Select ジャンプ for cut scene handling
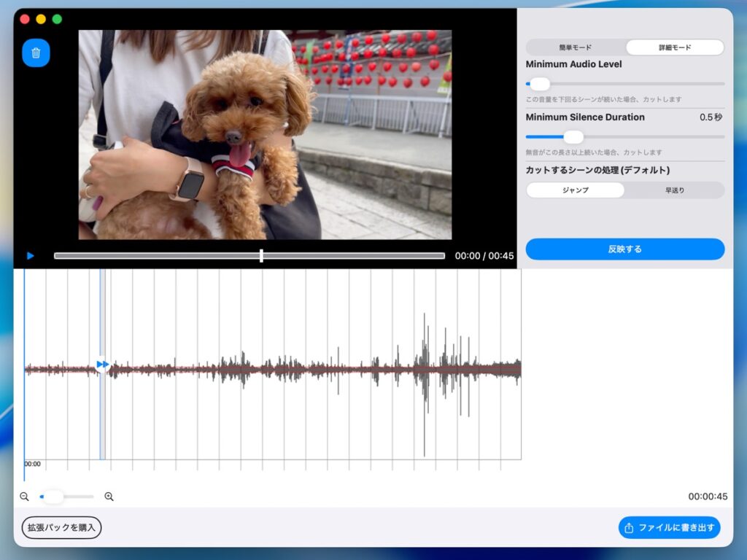 tap(575, 190)
